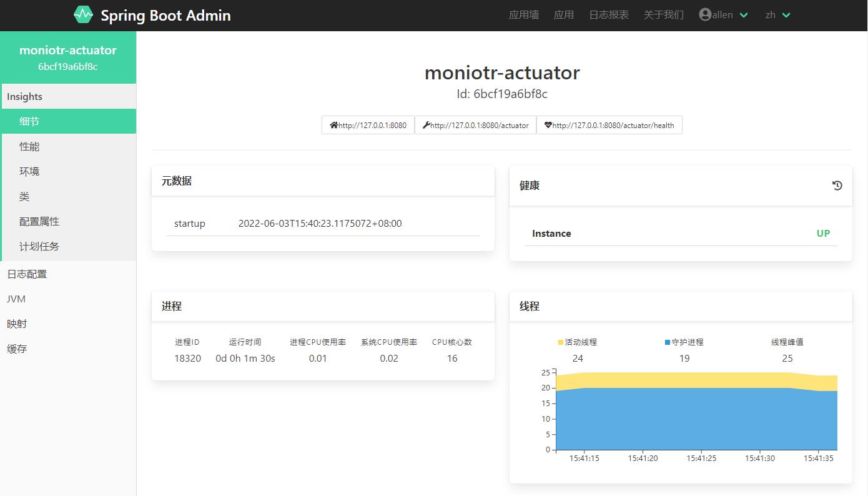Click the 15:41:25 tick on the chart axis
868x496 pixels.
(x=701, y=458)
